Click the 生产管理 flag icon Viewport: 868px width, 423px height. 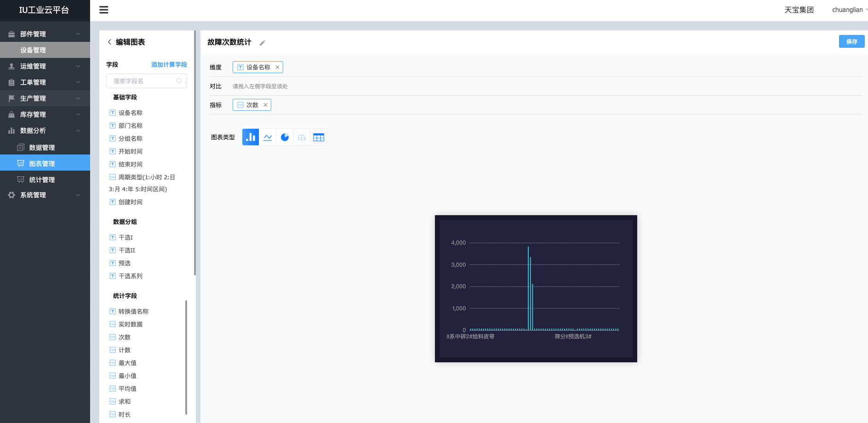11,98
